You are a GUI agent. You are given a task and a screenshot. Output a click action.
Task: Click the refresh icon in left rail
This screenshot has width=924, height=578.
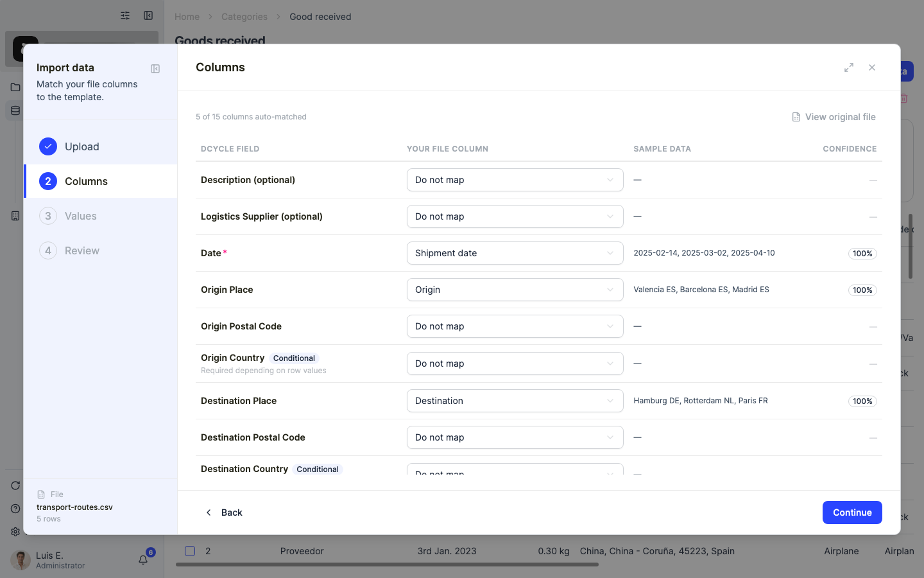pos(15,486)
